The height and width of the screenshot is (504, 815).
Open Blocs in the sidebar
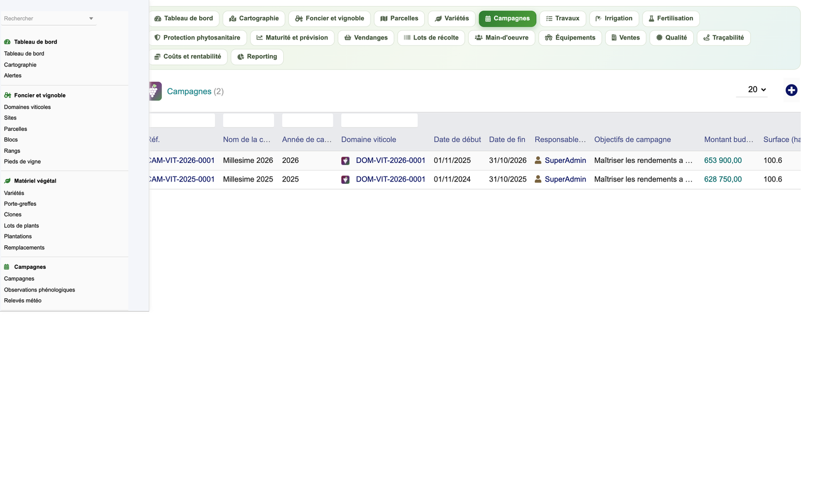[11, 140]
